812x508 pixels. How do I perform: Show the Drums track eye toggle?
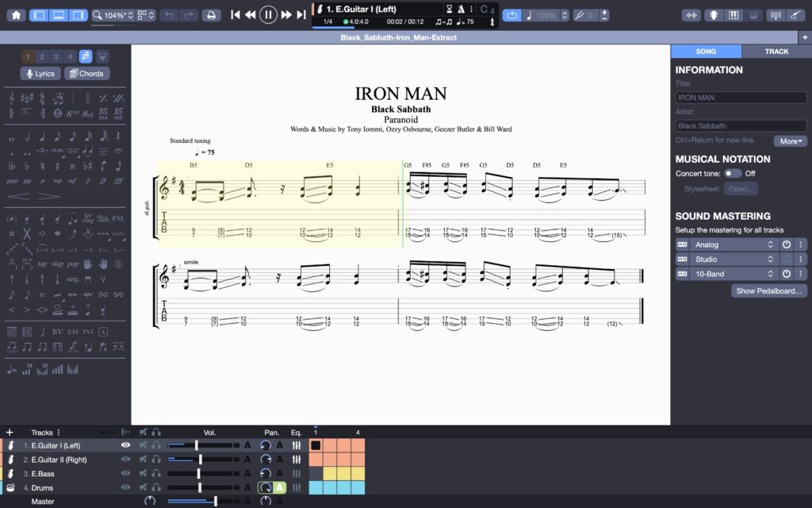[x=125, y=487]
